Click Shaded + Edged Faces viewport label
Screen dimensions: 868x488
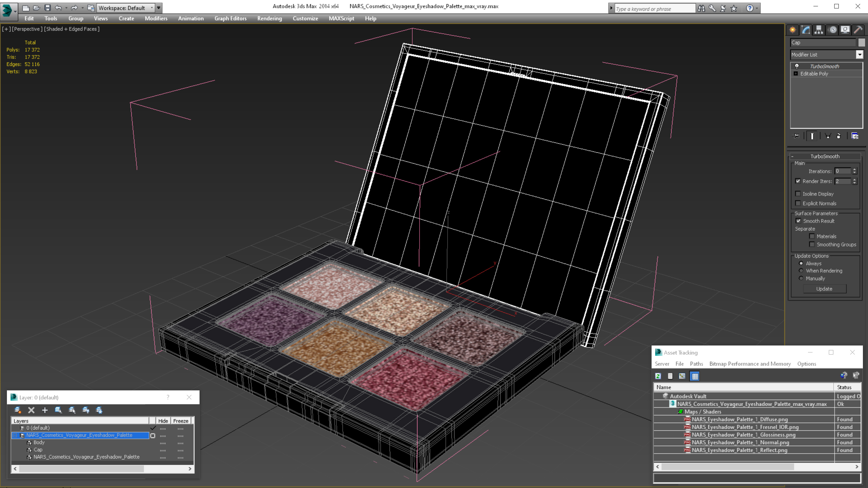coord(71,29)
